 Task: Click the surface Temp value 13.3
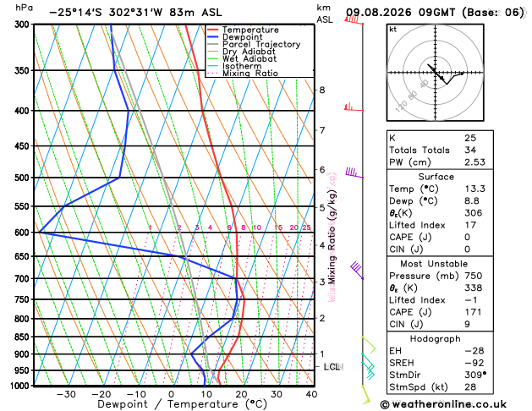click(474, 189)
